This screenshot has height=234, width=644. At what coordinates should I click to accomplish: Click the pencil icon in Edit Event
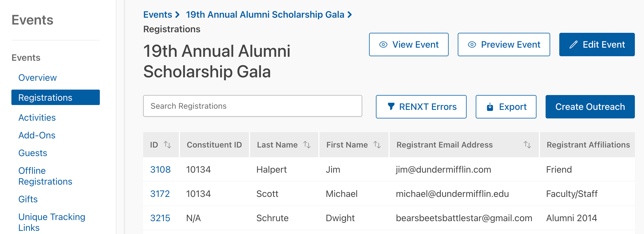[x=574, y=45]
